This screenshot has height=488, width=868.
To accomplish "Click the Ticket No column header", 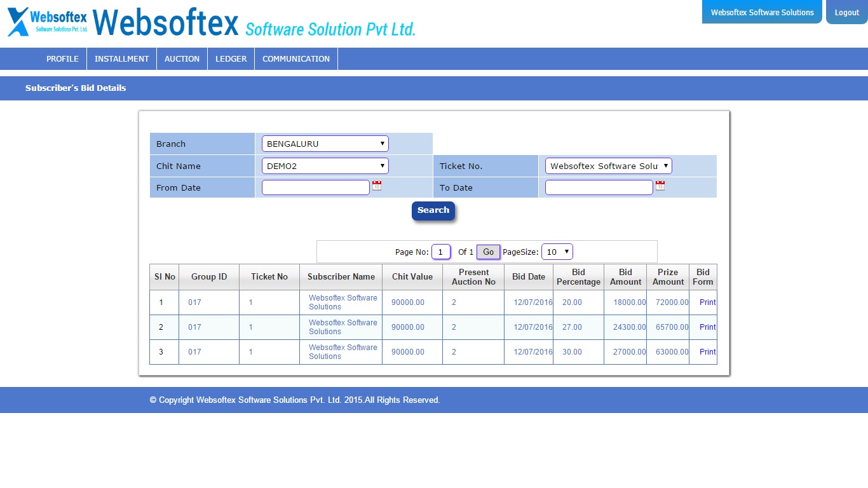I will click(269, 277).
